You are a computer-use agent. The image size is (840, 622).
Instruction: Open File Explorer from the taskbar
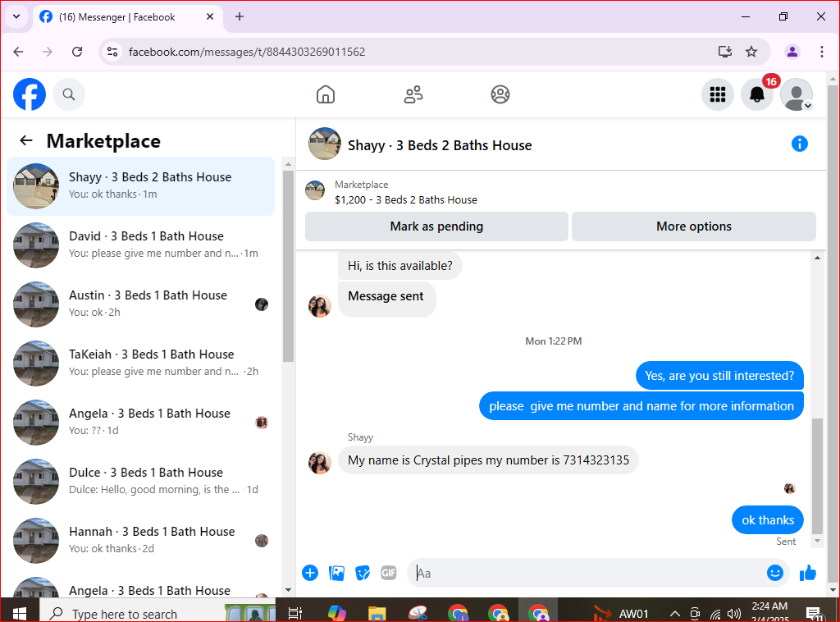pos(377,613)
